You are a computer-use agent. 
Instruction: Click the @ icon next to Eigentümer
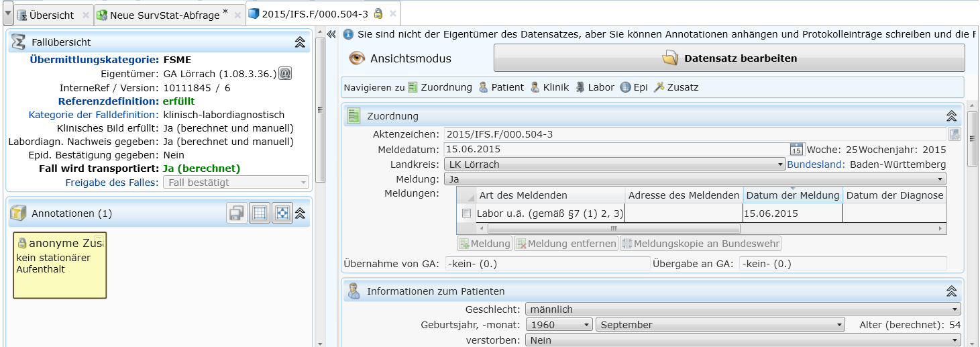tap(285, 74)
